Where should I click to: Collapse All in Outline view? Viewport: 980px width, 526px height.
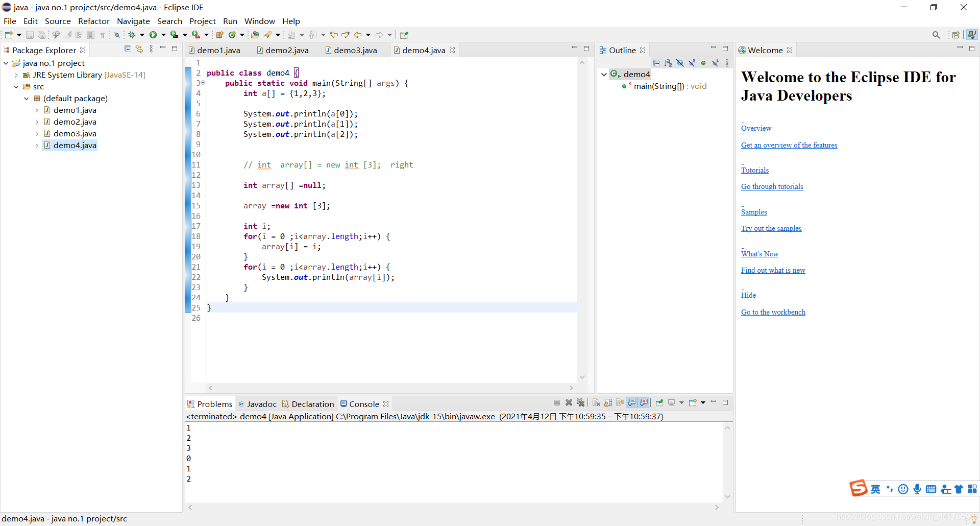pos(656,63)
